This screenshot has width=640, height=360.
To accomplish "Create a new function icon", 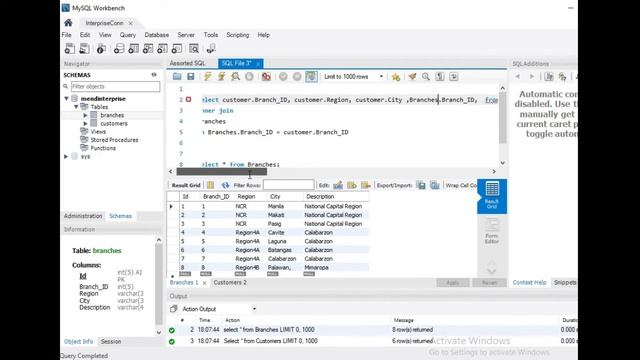I will click(177, 49).
